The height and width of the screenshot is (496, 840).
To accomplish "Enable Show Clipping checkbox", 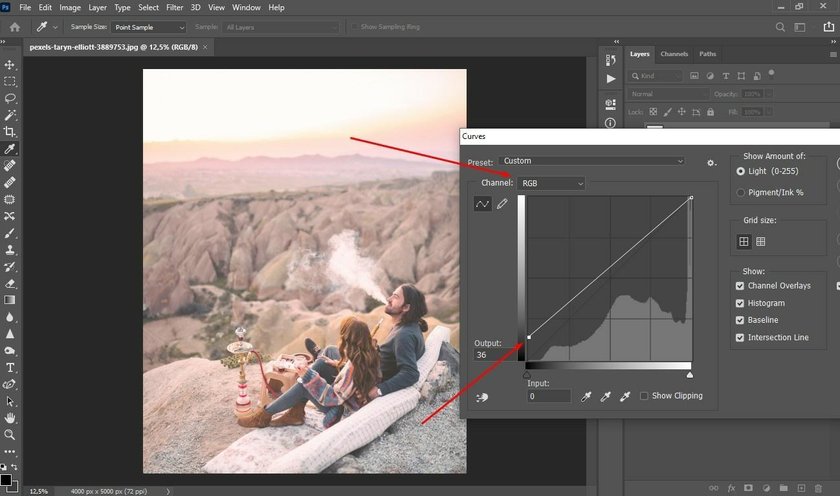I will pos(644,396).
